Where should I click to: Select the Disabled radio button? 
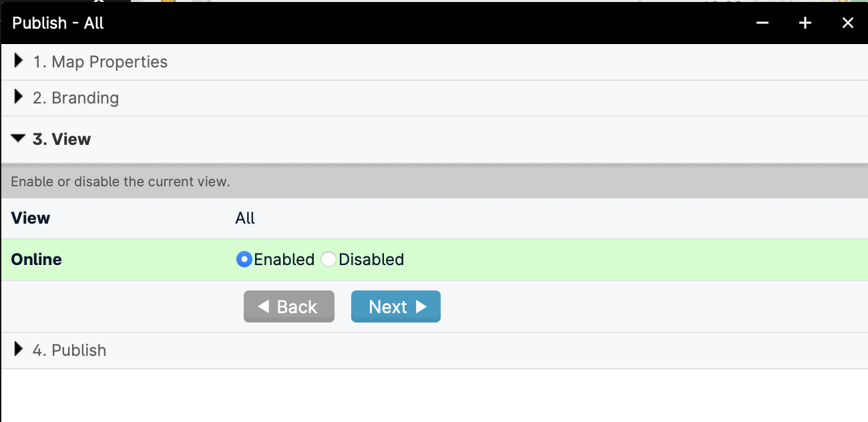coord(329,259)
